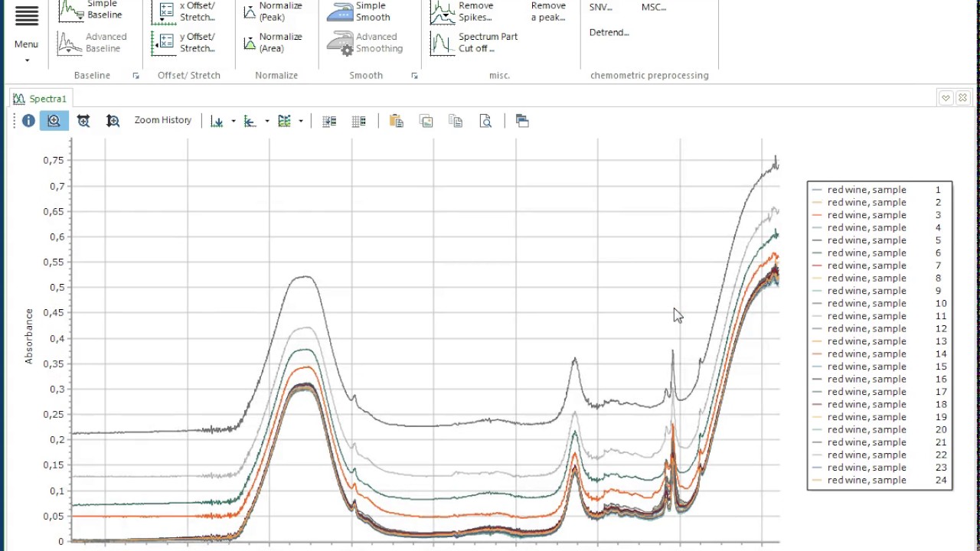The height and width of the screenshot is (551, 980).
Task: Open the x-axis settings dropdown arrow
Action: coord(234,121)
